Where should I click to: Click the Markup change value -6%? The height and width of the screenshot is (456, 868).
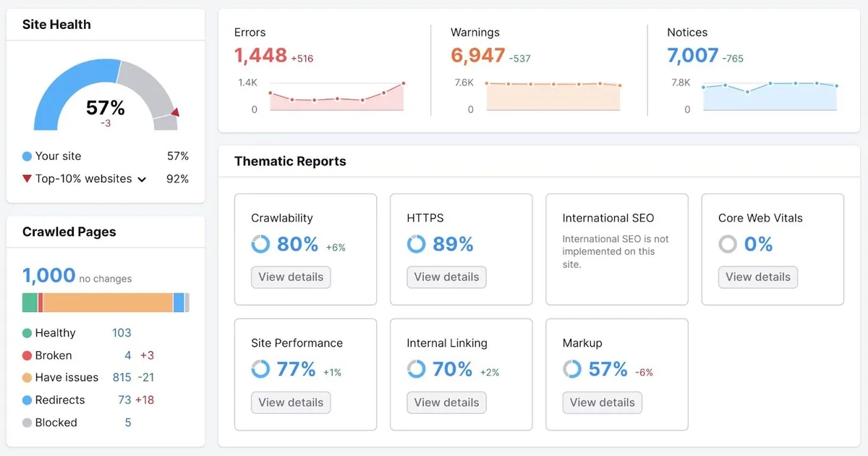(x=644, y=373)
